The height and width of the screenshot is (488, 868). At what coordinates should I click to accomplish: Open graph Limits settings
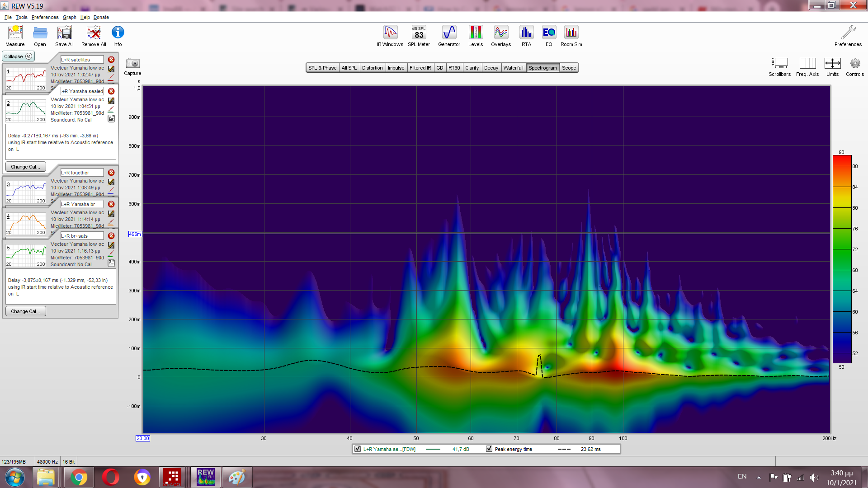pos(832,64)
